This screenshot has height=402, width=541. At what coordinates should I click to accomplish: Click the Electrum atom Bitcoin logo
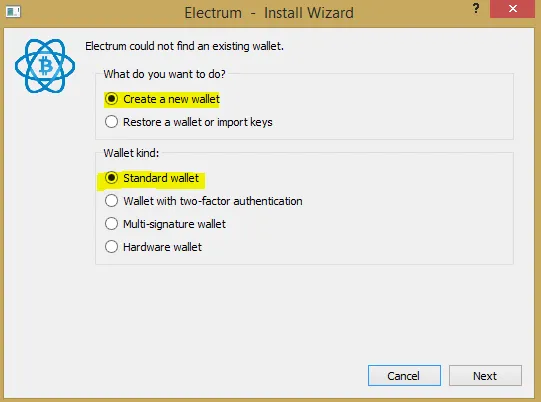pos(45,66)
